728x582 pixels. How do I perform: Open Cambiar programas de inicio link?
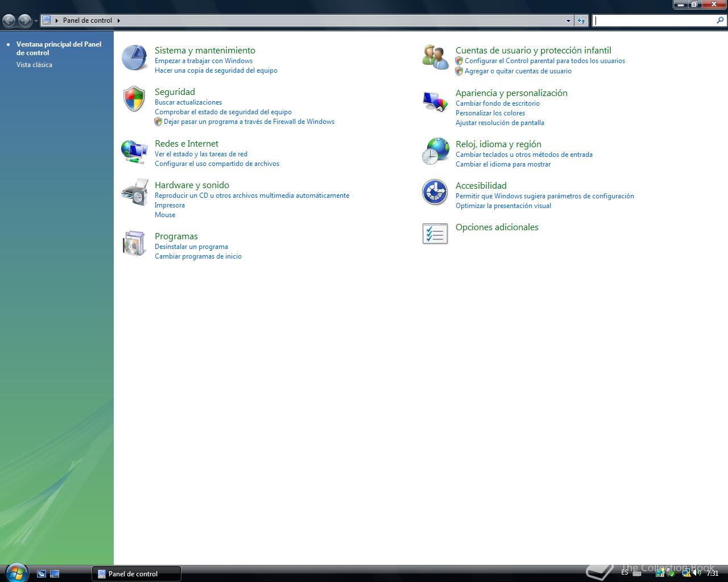pyautogui.click(x=198, y=256)
